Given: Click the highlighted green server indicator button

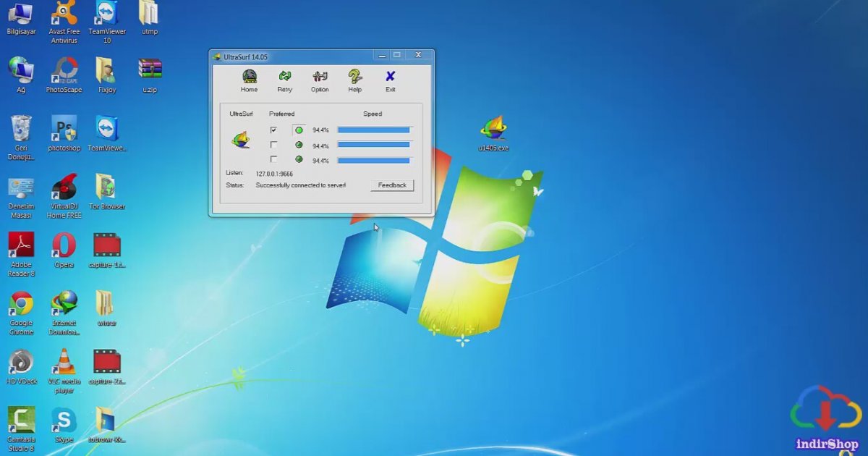Looking at the screenshot, I should tap(299, 130).
